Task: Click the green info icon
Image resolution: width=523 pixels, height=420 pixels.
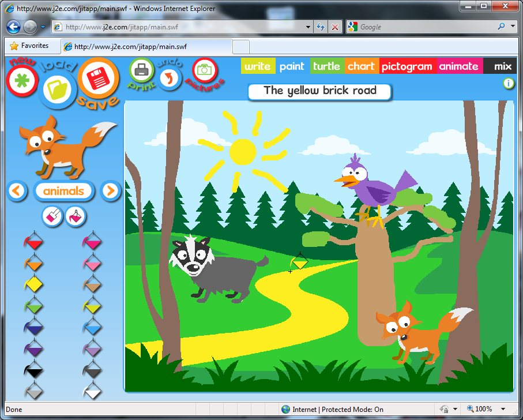Action: (x=508, y=84)
